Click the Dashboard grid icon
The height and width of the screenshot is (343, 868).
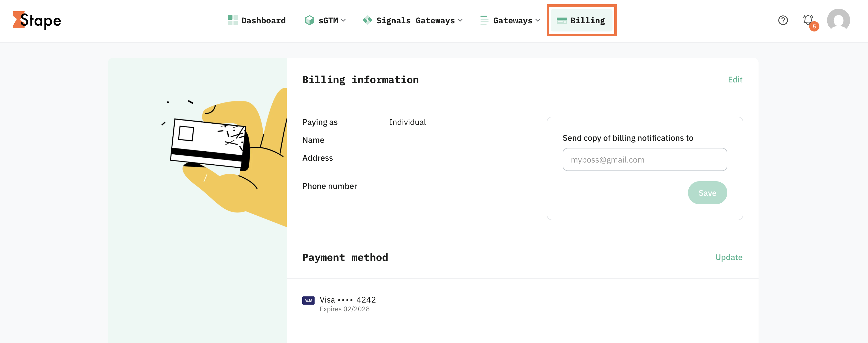tap(233, 20)
